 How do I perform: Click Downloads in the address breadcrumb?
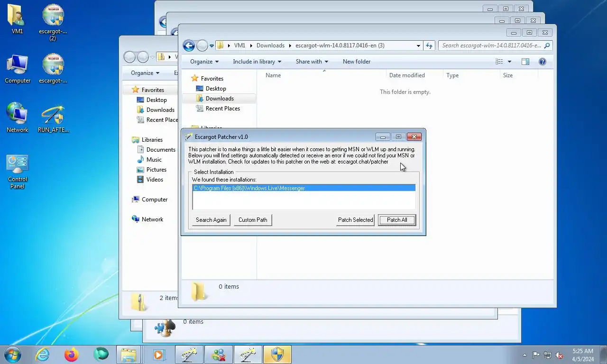click(270, 45)
